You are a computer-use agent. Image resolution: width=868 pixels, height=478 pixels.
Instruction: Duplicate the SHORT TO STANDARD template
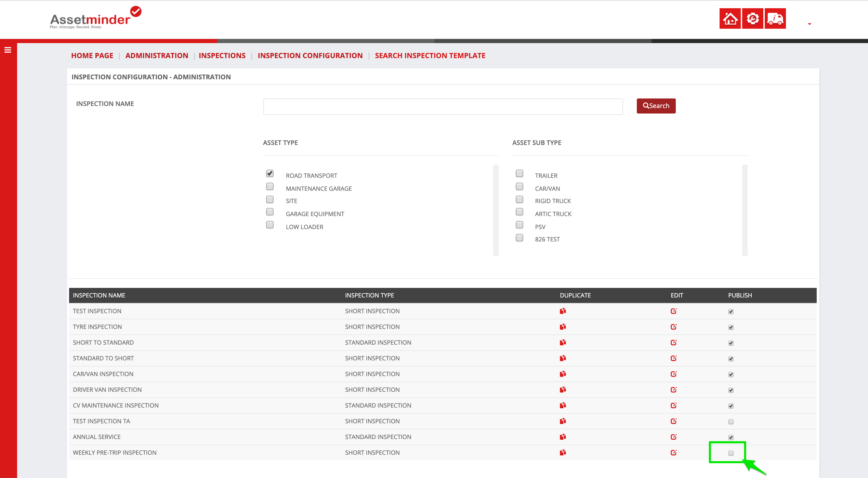563,342
